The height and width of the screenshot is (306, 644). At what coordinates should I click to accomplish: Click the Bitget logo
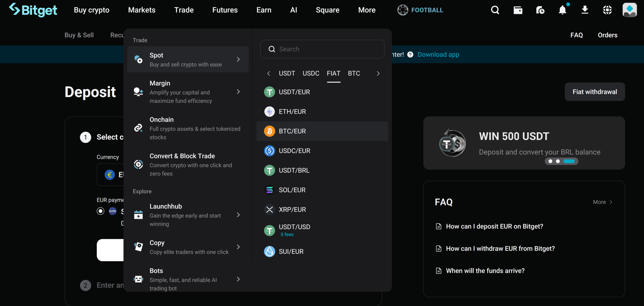point(33,10)
